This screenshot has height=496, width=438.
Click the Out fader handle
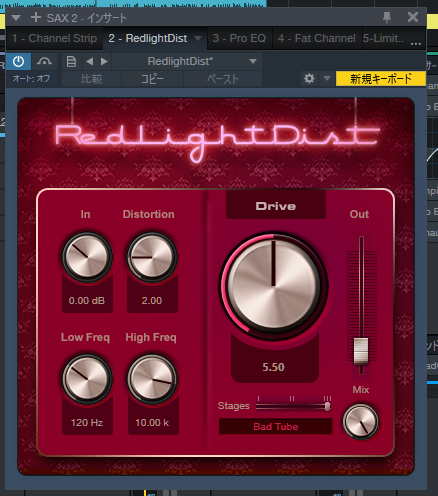click(x=361, y=351)
